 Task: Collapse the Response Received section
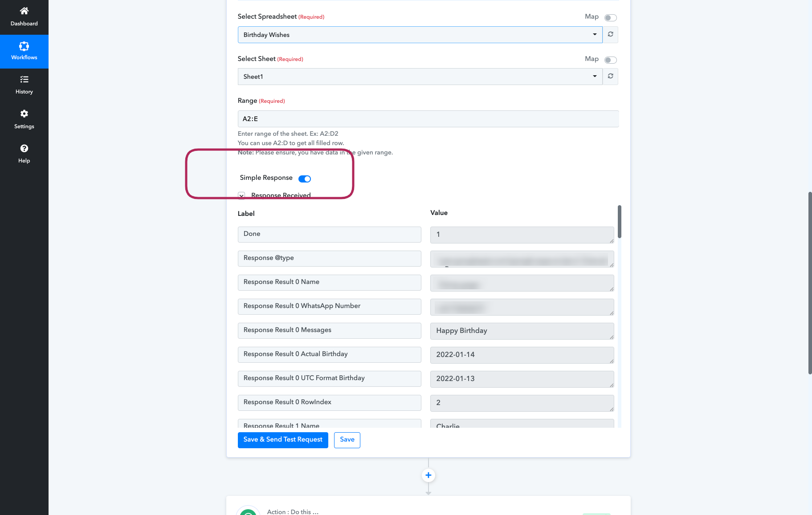tap(241, 195)
